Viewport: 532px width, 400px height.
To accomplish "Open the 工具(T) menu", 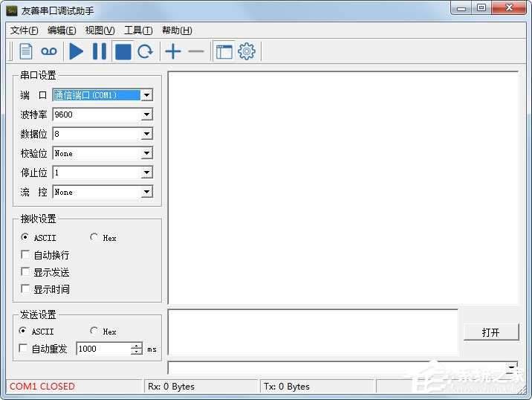I will pos(138,30).
